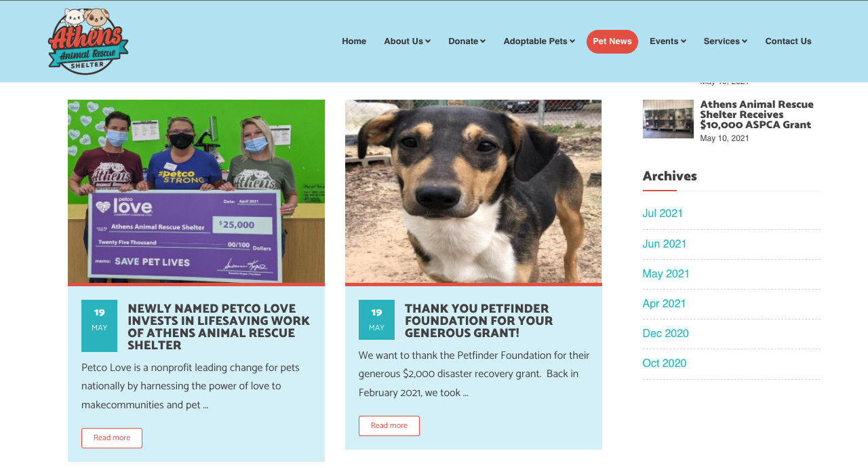Open the Petco Love check photo
The height and width of the screenshot is (468, 868).
point(196,191)
